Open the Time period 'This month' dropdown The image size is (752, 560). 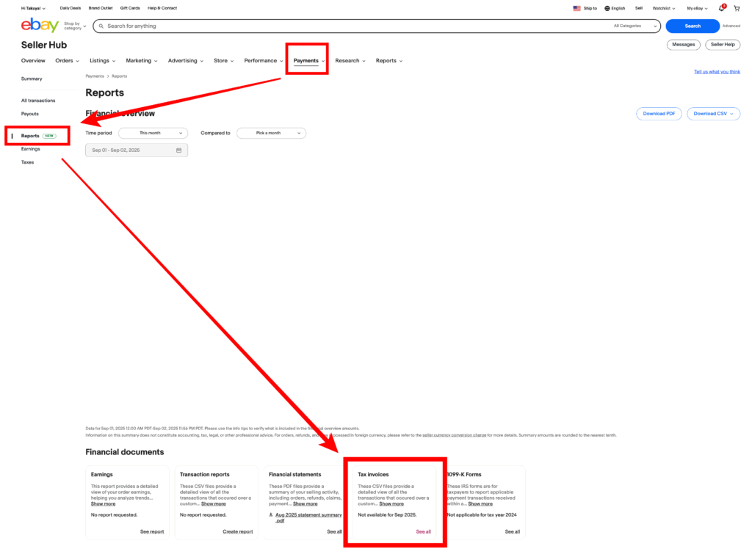point(153,133)
